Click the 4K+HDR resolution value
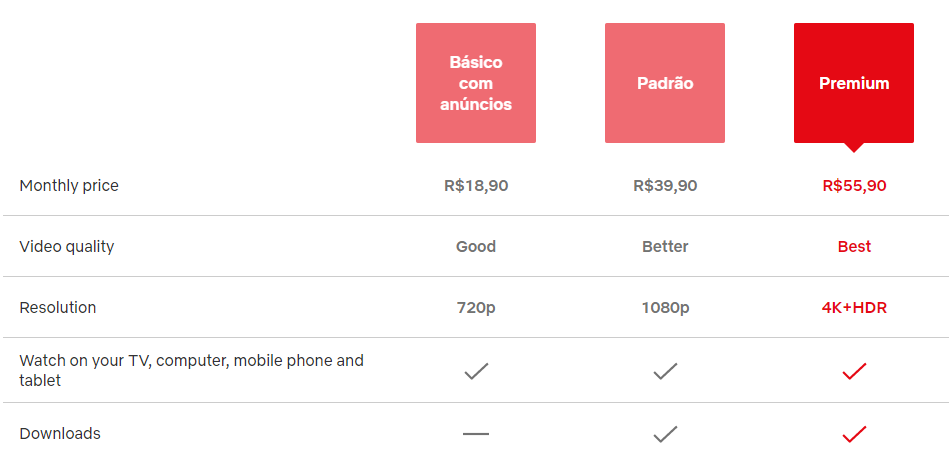Image resolution: width=950 pixels, height=475 pixels. click(x=854, y=308)
